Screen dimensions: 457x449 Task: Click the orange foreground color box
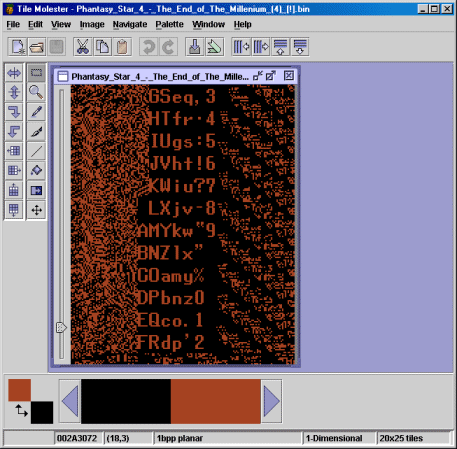click(x=20, y=390)
